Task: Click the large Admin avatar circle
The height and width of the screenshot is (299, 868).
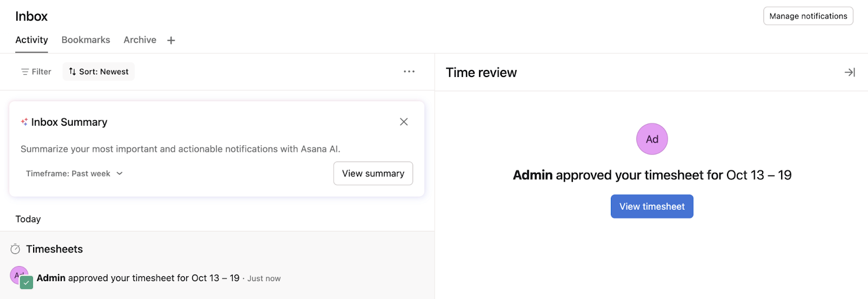Action: pyautogui.click(x=652, y=139)
